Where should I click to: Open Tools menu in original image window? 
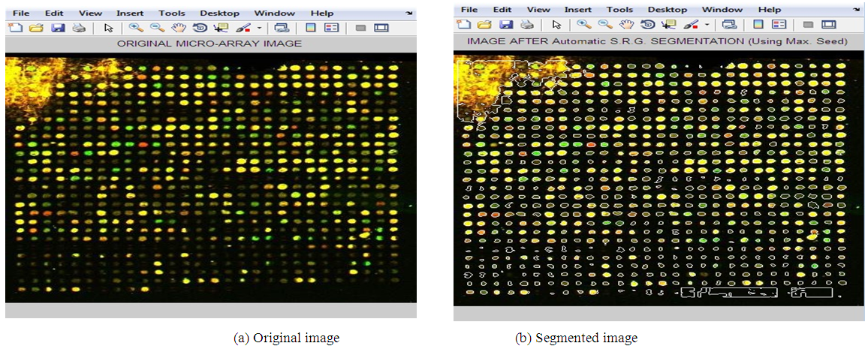tap(170, 14)
